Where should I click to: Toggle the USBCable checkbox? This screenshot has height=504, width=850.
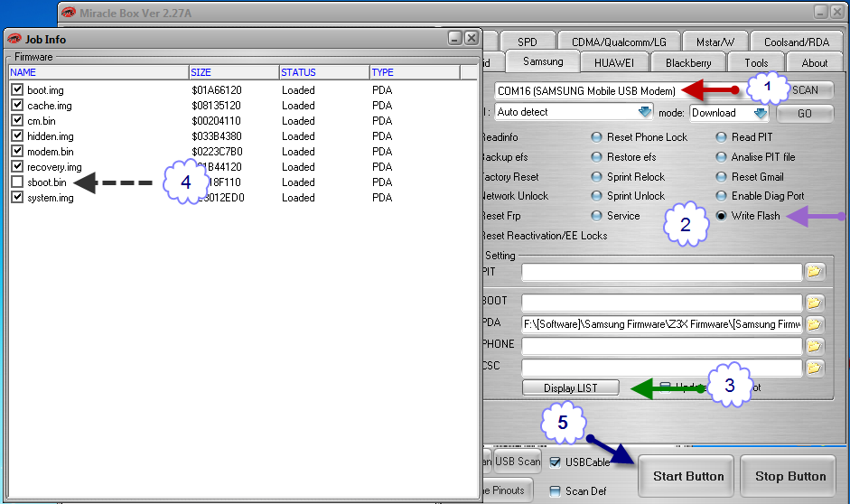[x=556, y=462]
